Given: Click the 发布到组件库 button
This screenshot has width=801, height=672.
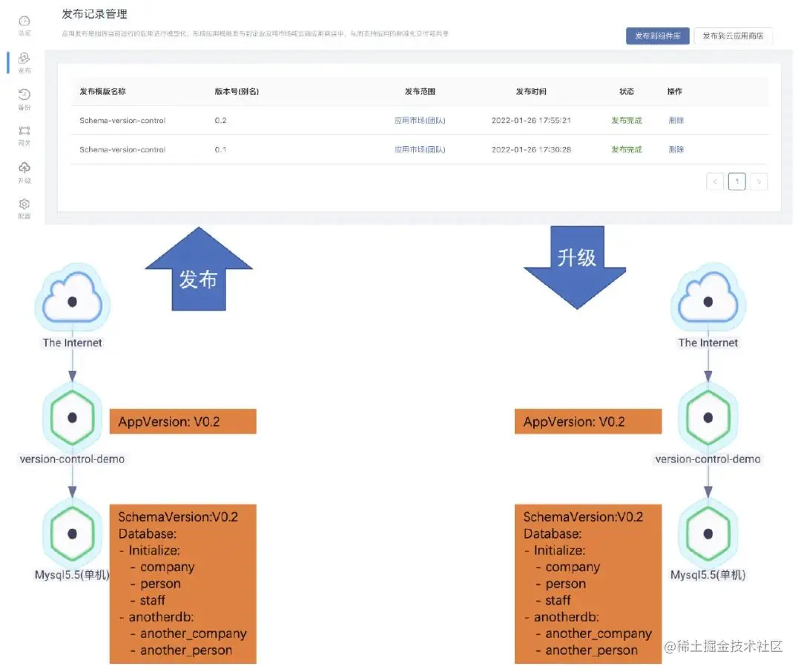Looking at the screenshot, I should [x=657, y=36].
